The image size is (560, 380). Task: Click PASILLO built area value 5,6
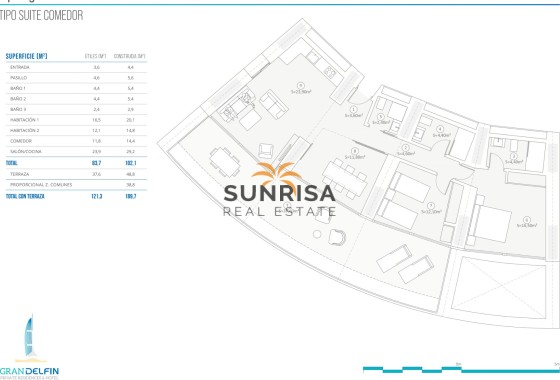click(131, 78)
